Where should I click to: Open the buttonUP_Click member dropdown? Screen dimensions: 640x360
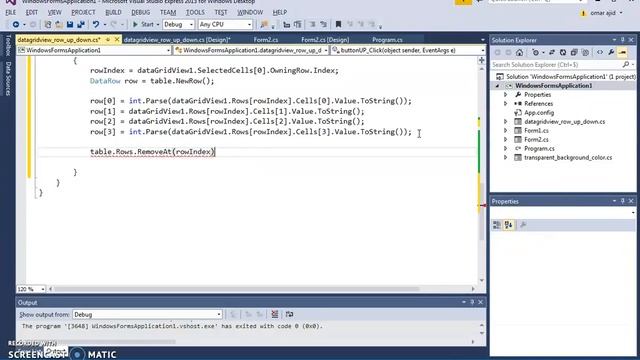click(x=408, y=50)
